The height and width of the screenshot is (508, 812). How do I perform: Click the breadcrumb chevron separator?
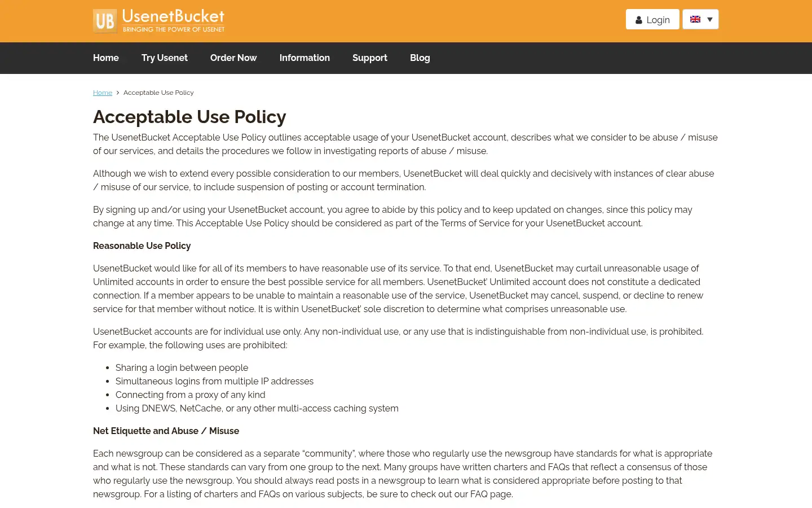point(118,93)
